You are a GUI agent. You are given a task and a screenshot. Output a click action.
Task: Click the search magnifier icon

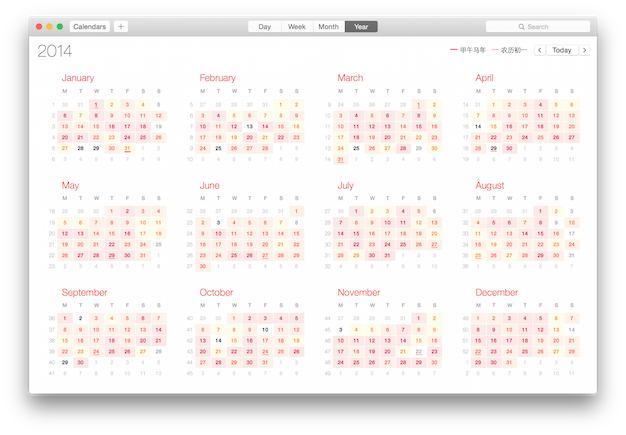[x=521, y=27]
